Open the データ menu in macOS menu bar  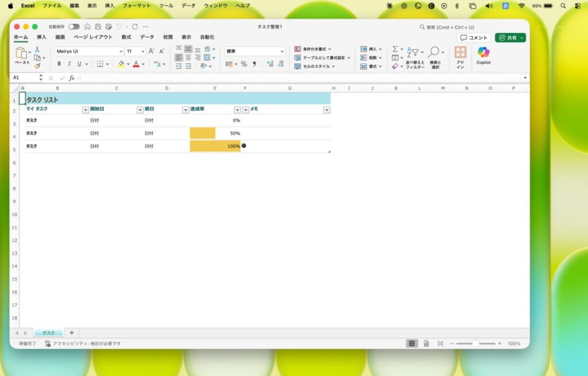coord(188,5)
